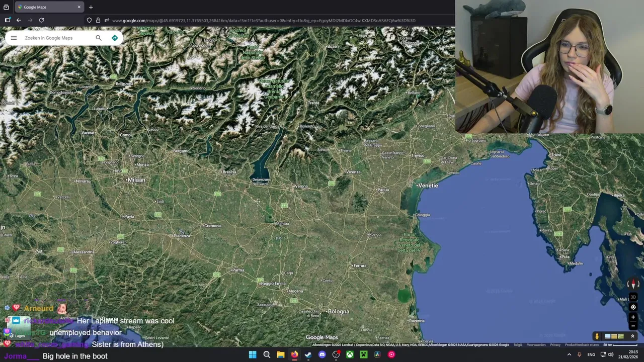Click 'Productfeedback sturen' link
The image size is (644, 362).
tap(582, 345)
